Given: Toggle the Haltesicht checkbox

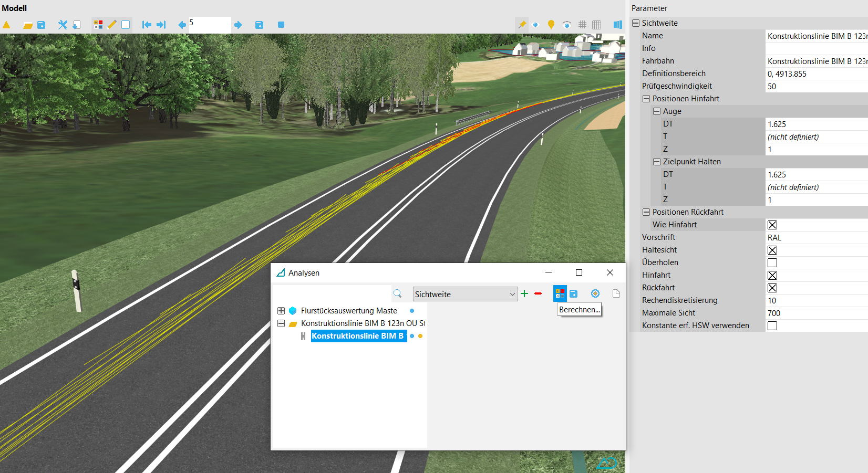Looking at the screenshot, I should tap(772, 250).
